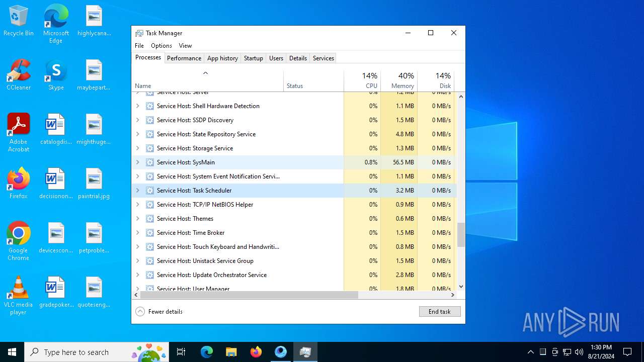Viewport: 644px width, 362px height.
Task: Select the CCleaner desktop shortcut
Action: click(x=19, y=75)
